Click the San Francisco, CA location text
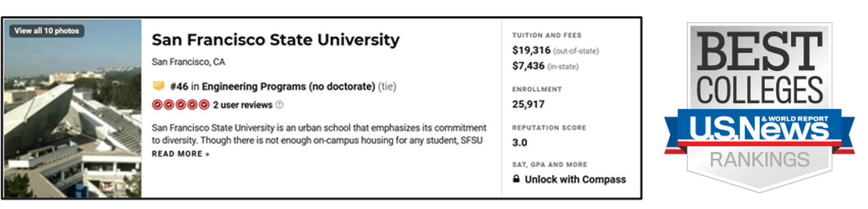The image size is (868, 209). 188,62
